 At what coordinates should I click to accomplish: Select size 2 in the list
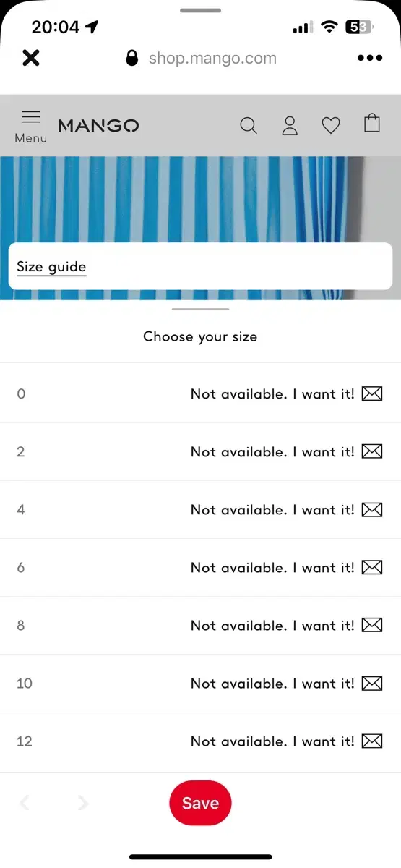[200, 452]
